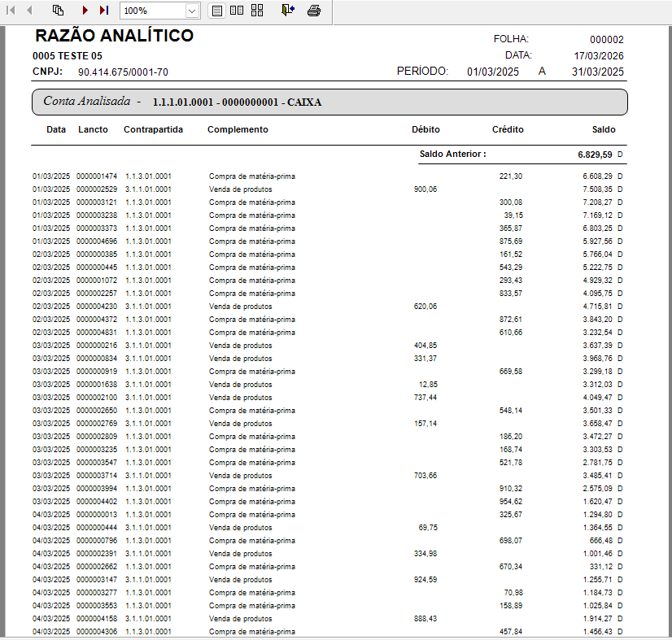Viewport: 672px width, 640px height.
Task: Go to the previous report page
Action: coord(30,11)
